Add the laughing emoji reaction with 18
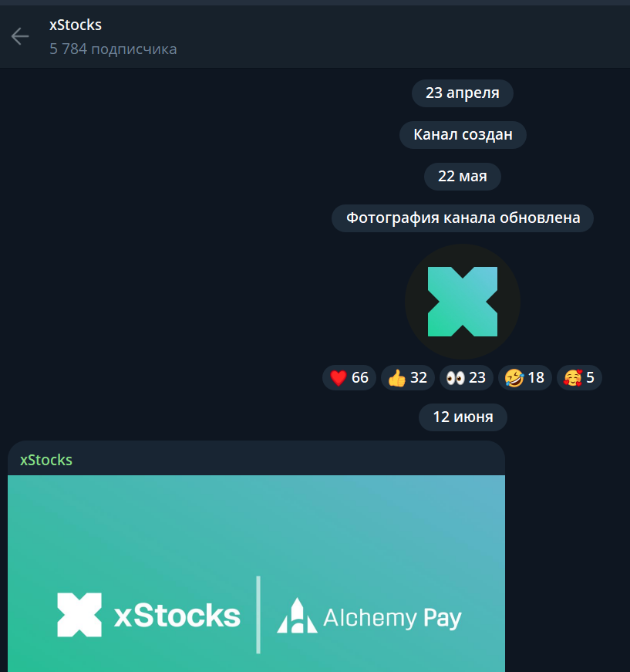 pyautogui.click(x=524, y=377)
